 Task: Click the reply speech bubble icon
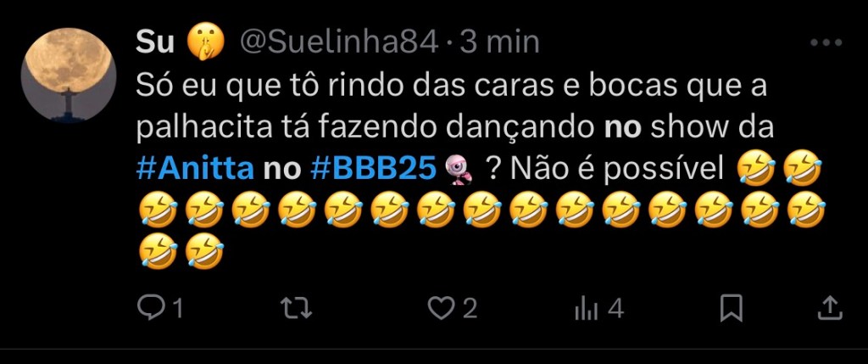coord(149,309)
